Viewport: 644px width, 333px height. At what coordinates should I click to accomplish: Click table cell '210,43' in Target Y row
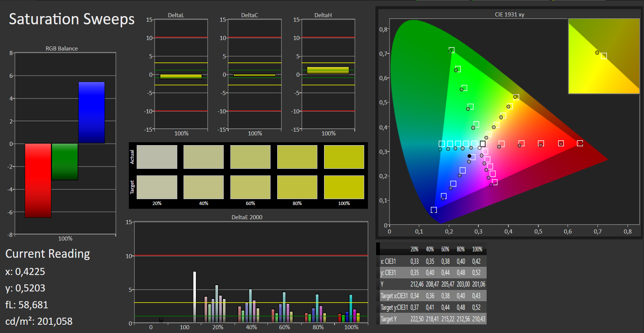(479, 319)
